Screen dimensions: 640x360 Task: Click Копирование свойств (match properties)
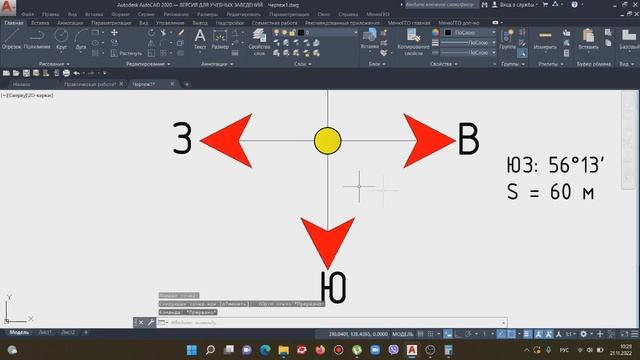(413, 42)
